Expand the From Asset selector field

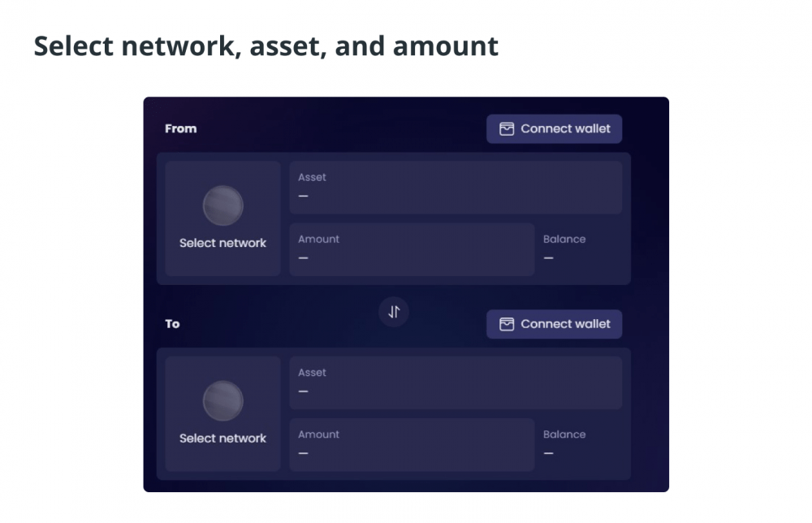[x=456, y=188]
